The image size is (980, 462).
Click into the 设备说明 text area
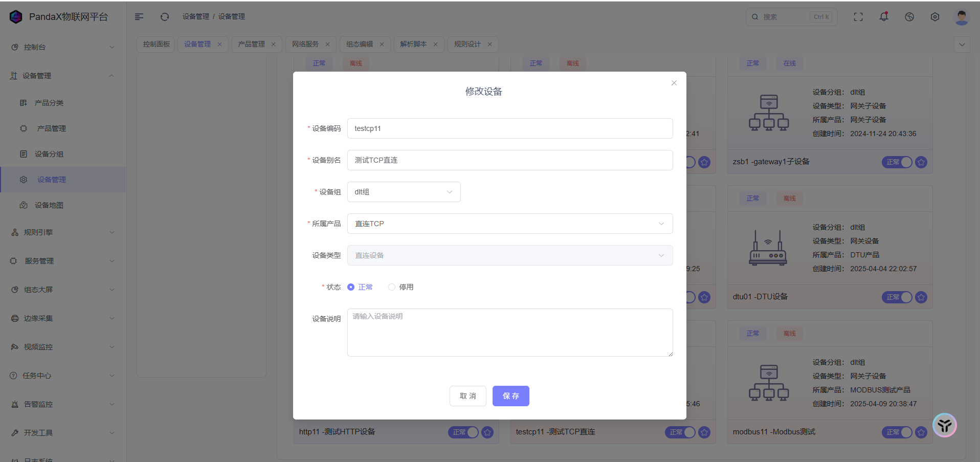point(509,333)
